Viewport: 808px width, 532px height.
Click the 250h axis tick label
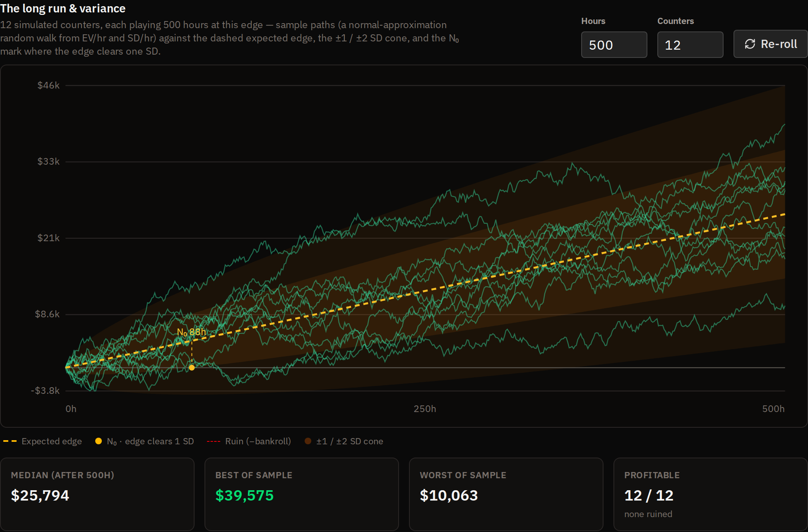pos(425,409)
